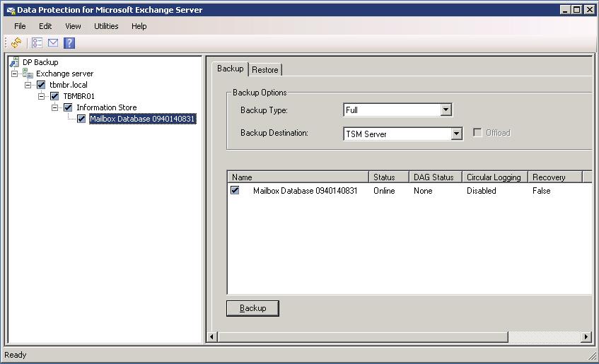Image resolution: width=599 pixels, height=364 pixels.
Task: Minimize the application window
Action: 565,10
